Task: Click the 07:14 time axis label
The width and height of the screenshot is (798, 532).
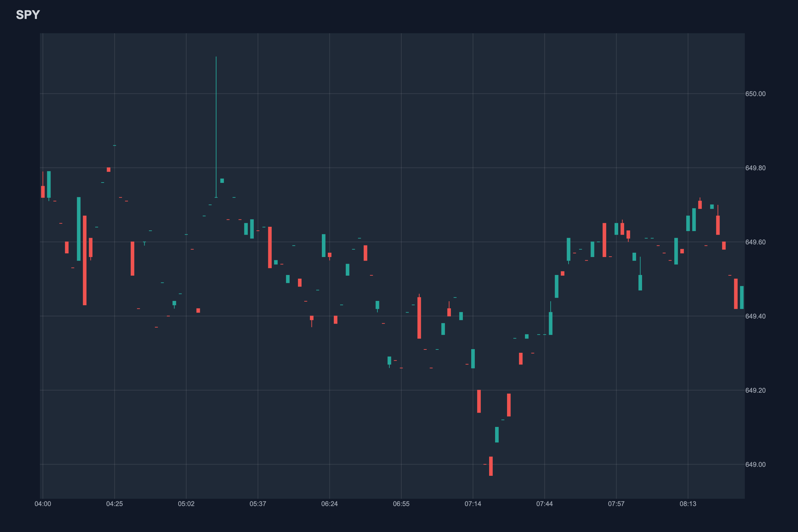Action: (x=472, y=504)
